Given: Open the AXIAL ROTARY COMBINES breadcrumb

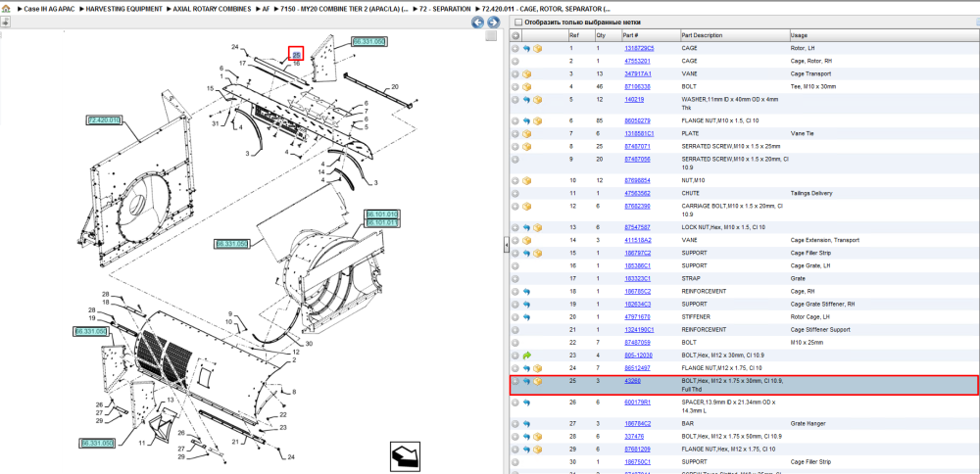Looking at the screenshot, I should (213, 10).
